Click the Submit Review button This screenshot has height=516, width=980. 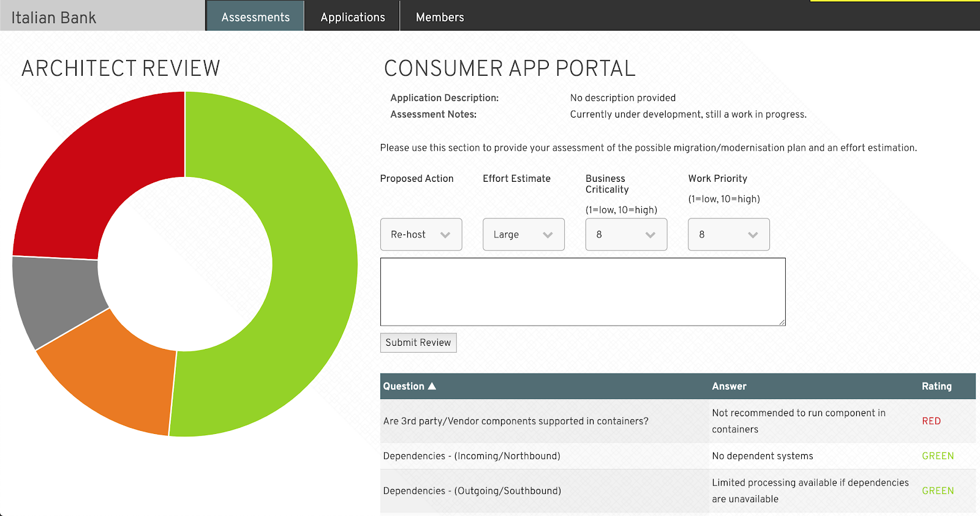point(418,343)
